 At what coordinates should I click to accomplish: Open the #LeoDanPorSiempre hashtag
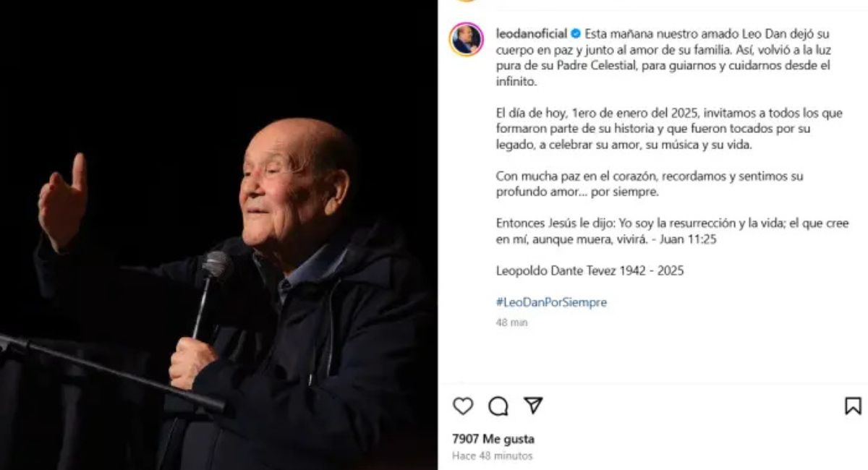click(551, 302)
